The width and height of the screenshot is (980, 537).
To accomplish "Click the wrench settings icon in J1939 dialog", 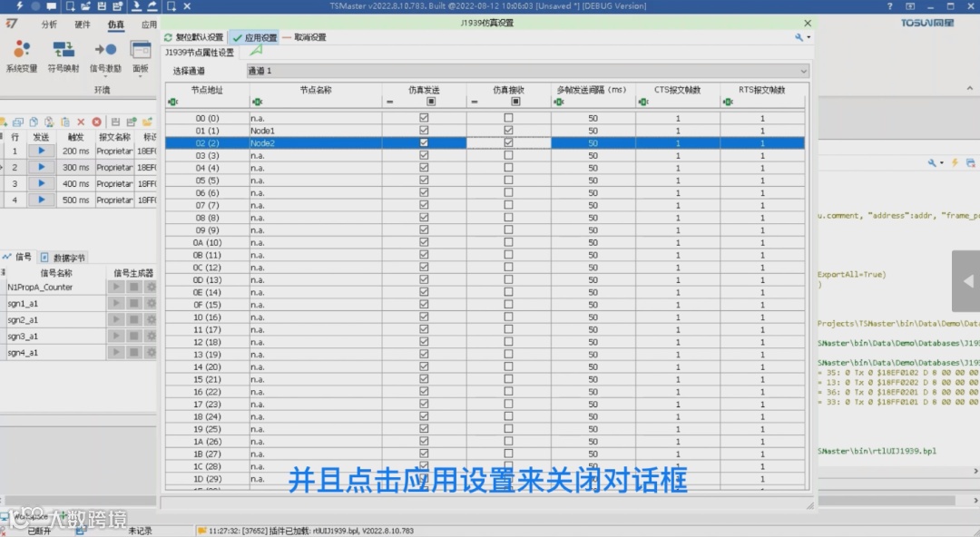I will [x=799, y=37].
